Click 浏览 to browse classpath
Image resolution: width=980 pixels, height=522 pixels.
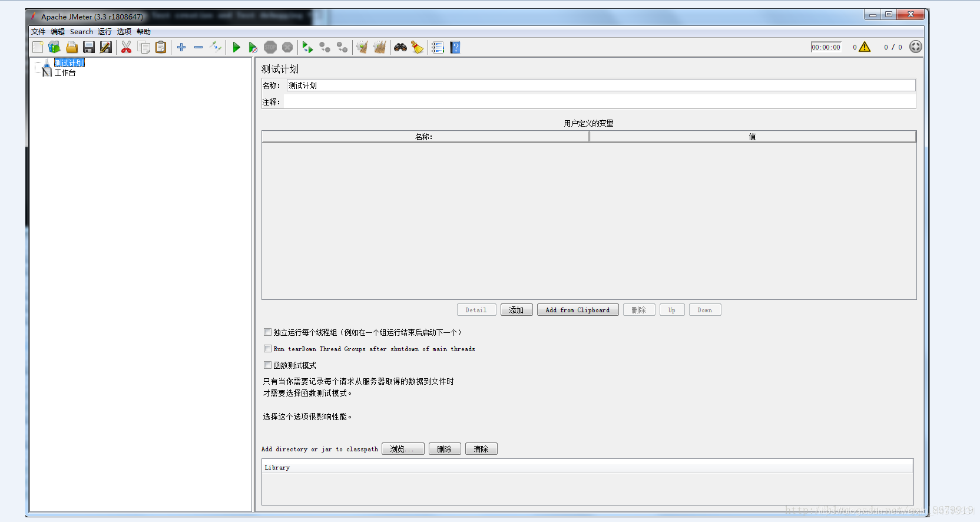pos(403,449)
